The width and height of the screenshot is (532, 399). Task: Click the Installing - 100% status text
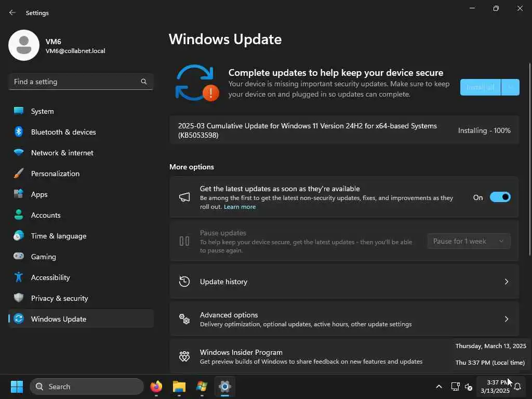(484, 130)
